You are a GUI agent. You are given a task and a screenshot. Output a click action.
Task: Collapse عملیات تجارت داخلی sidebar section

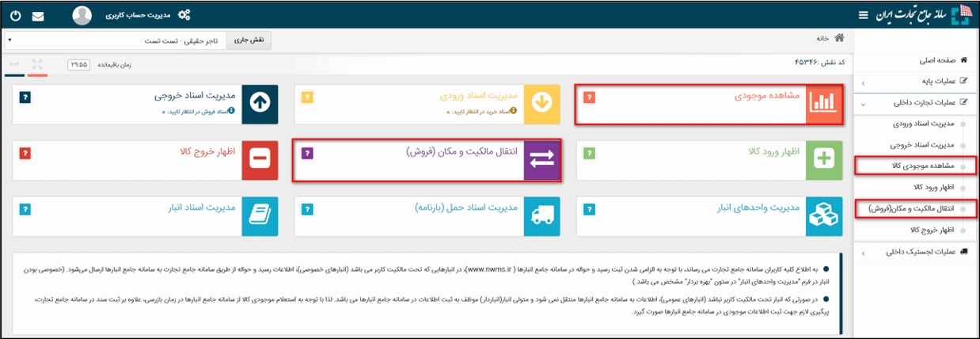917,102
